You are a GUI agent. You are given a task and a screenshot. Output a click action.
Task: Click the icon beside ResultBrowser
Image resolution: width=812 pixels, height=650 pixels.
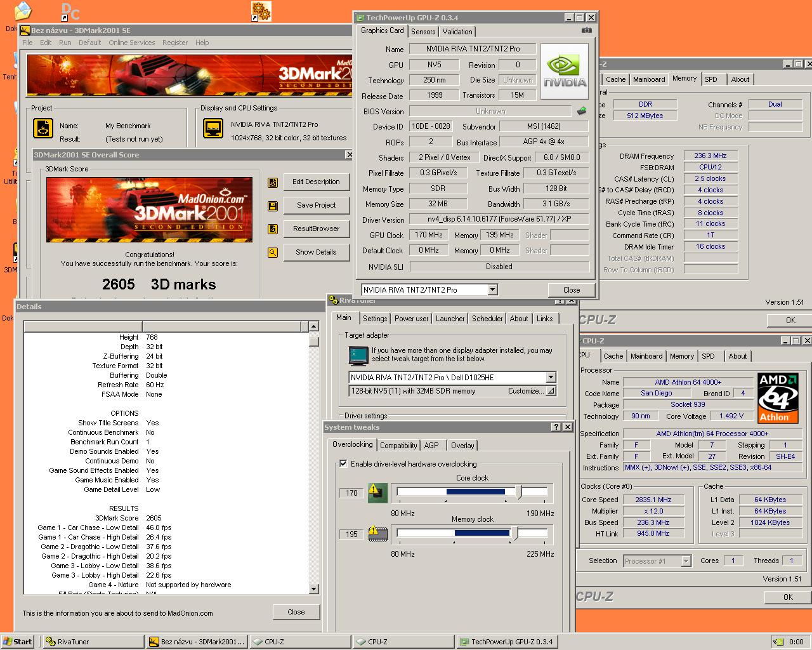pos(273,229)
